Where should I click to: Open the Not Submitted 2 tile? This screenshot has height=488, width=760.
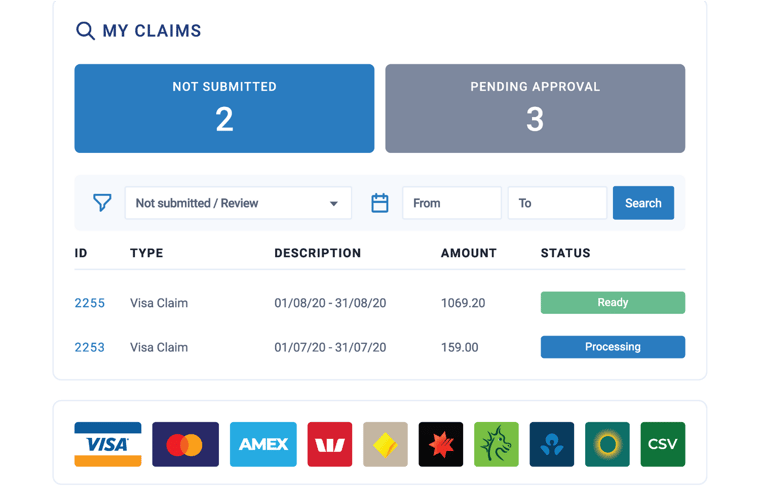pyautogui.click(x=224, y=109)
